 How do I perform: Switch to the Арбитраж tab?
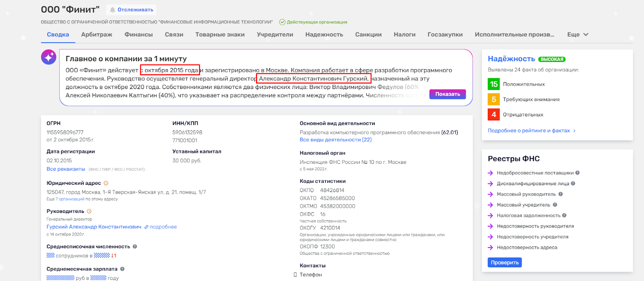pos(97,35)
